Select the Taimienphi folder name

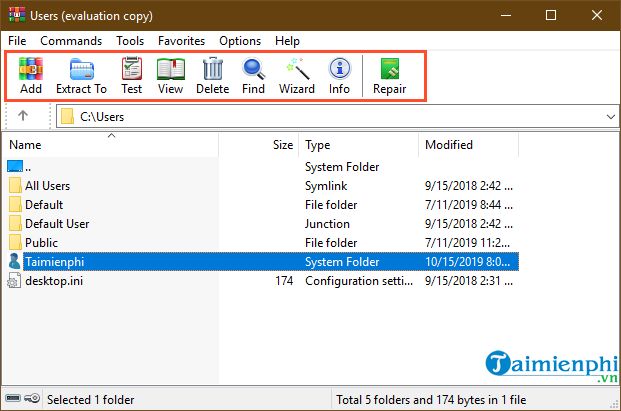[55, 261]
